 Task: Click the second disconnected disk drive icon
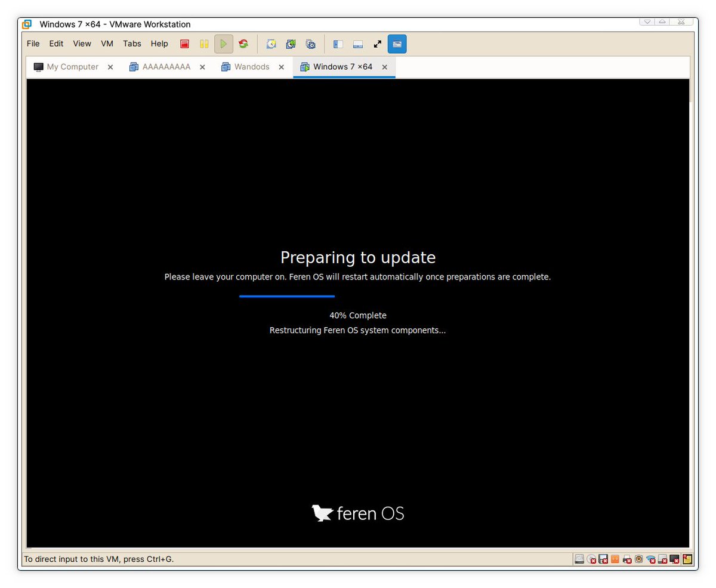pos(662,559)
